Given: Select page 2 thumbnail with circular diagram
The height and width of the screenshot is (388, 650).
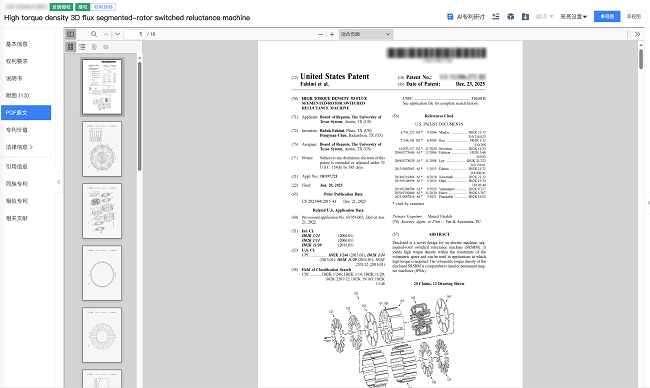Looking at the screenshot, I should (x=102, y=149).
